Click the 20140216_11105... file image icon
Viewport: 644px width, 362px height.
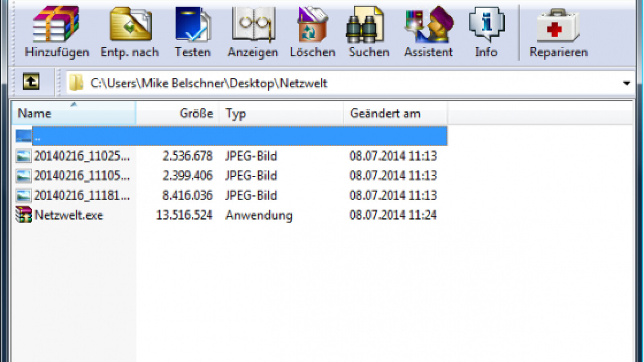(23, 176)
